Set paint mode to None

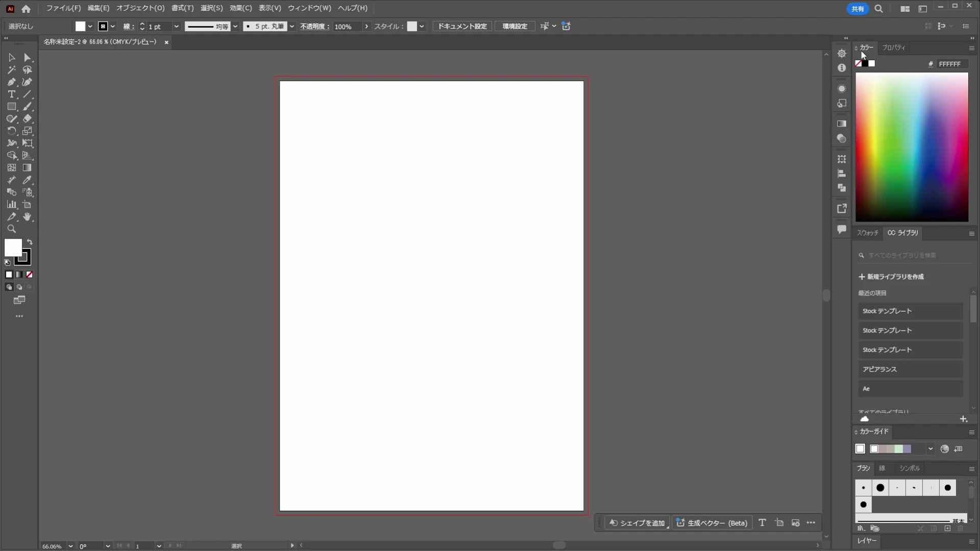(30, 274)
